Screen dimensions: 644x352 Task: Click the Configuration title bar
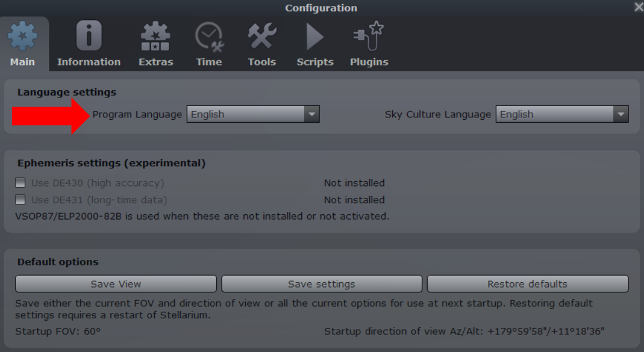coord(321,8)
